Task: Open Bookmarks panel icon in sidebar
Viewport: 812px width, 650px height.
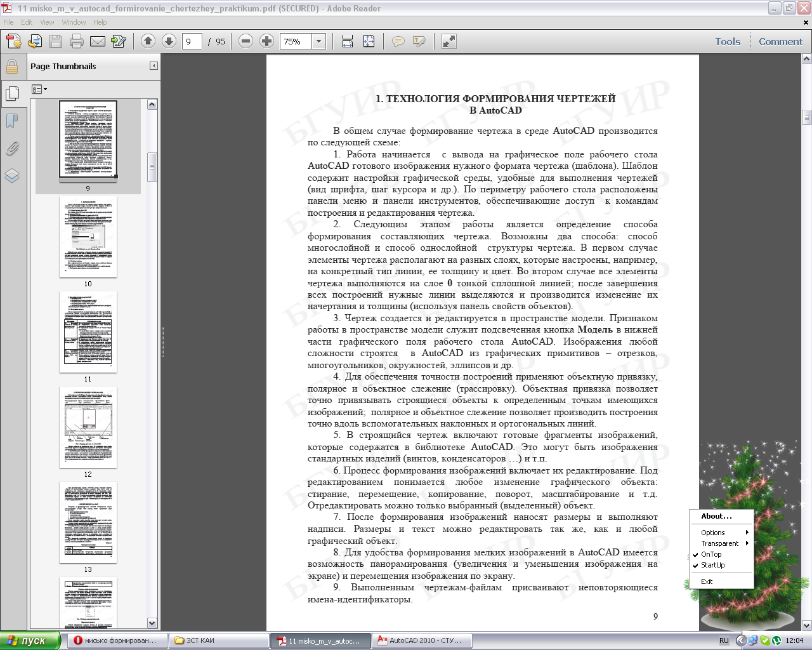Action: (11, 121)
